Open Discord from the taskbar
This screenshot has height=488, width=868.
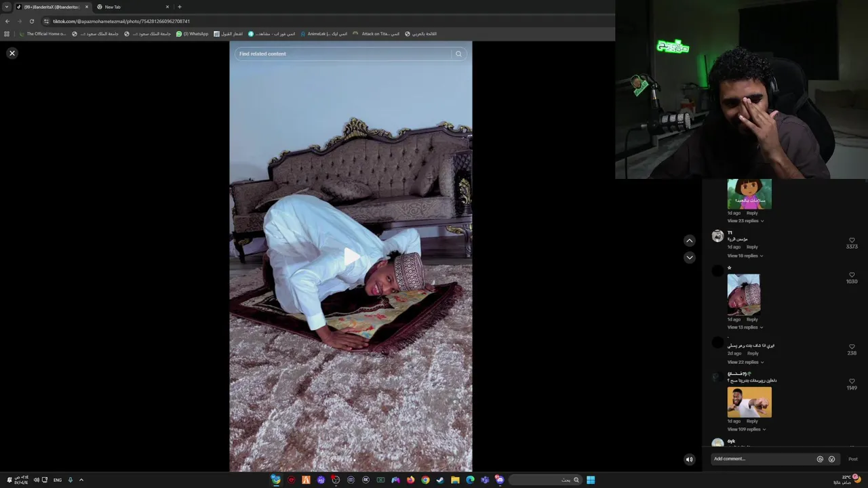pyautogui.click(x=500, y=480)
